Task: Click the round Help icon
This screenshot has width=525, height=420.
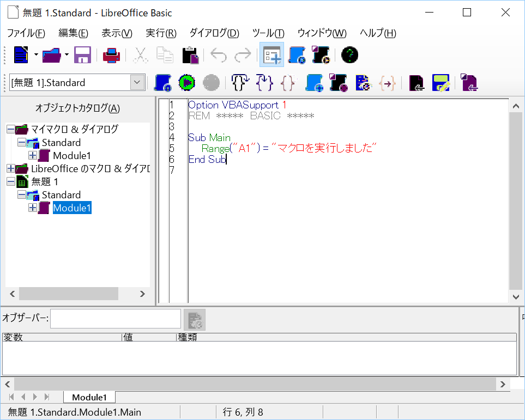Action: pyautogui.click(x=349, y=55)
